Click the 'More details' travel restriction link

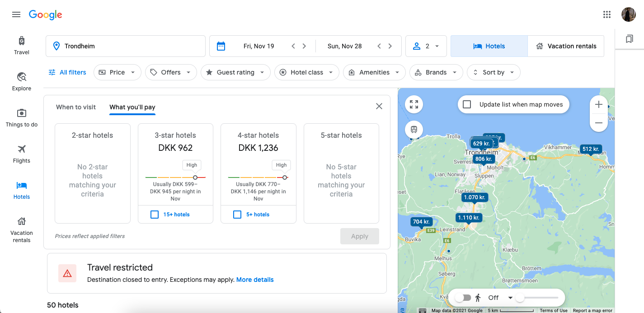[255, 280]
